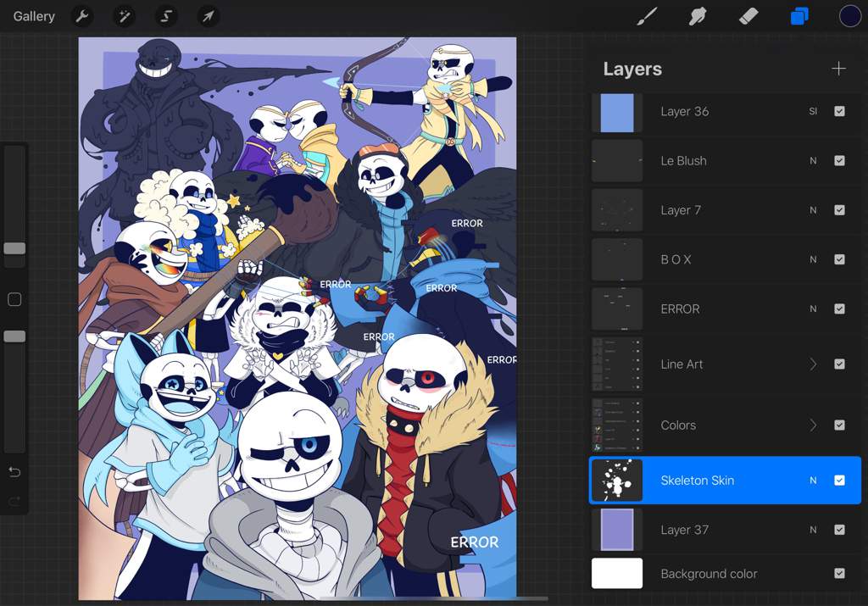Select the layer named Layer 7
This screenshot has height=606, width=868.
[x=681, y=209]
